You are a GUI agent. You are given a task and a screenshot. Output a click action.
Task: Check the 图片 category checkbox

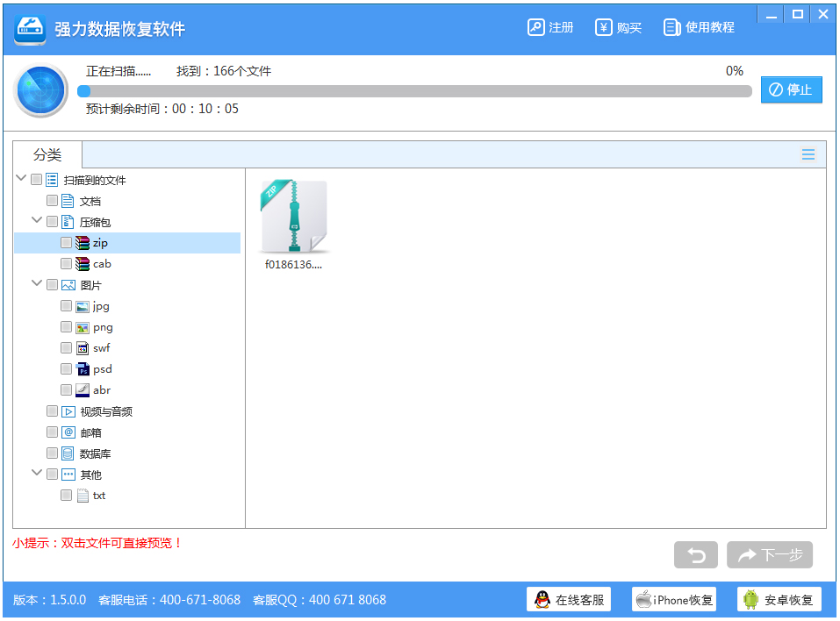[51, 284]
